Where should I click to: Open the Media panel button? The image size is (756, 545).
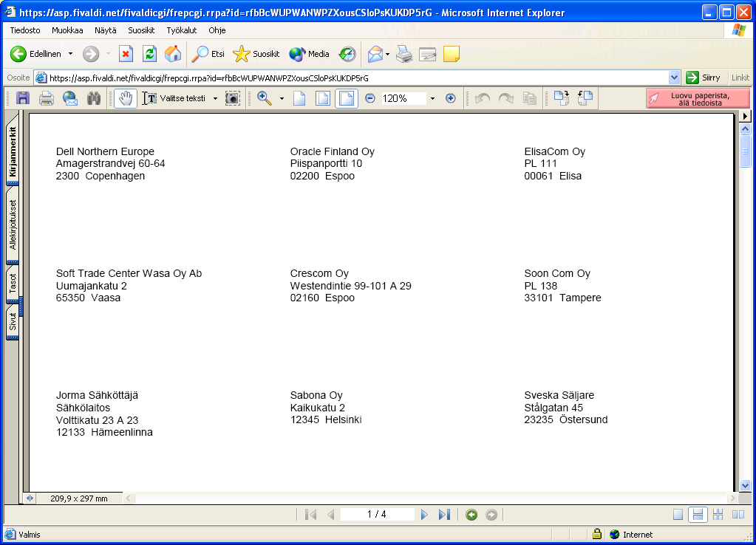pos(309,54)
